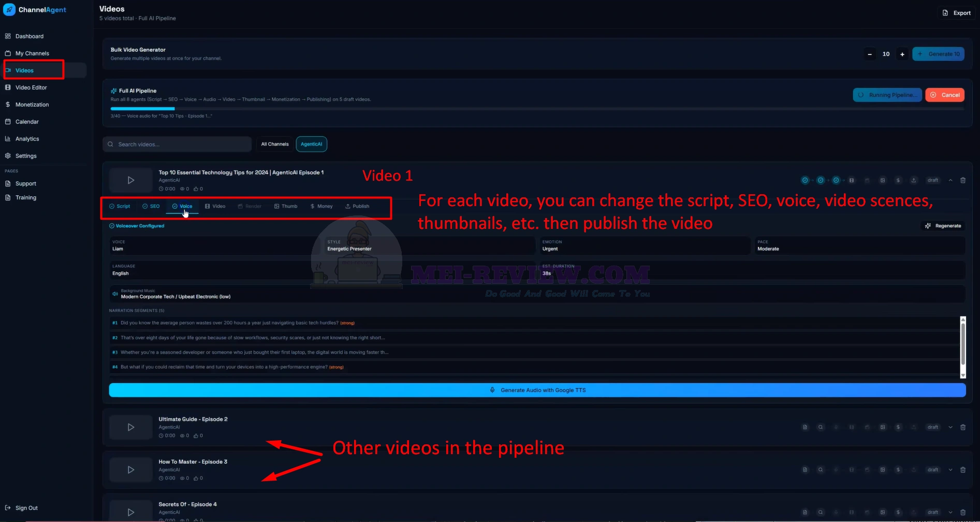
Task: Click Sign Out at the bottom of the sidebar
Action: click(21, 508)
